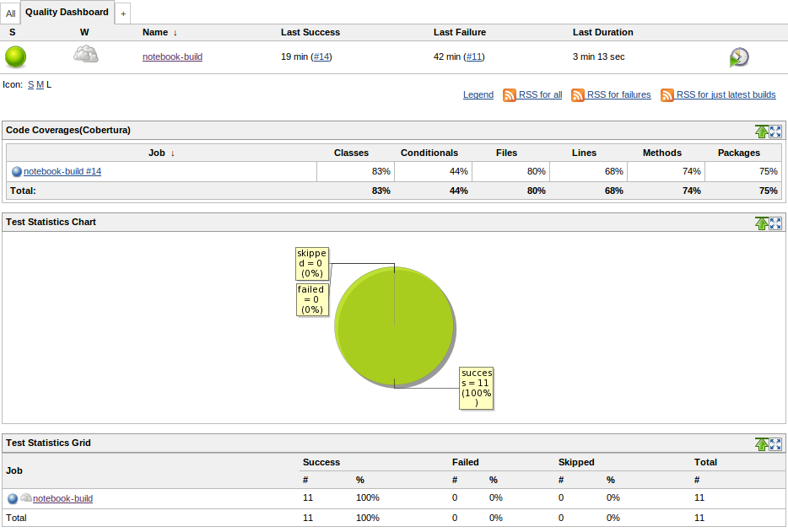This screenshot has height=532, width=788.
Task: Switch to the All view tab
Action: point(11,13)
